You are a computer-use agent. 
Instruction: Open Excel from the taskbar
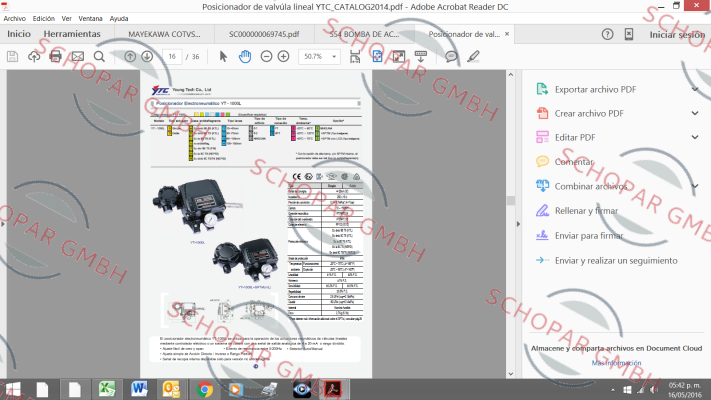click(x=107, y=390)
